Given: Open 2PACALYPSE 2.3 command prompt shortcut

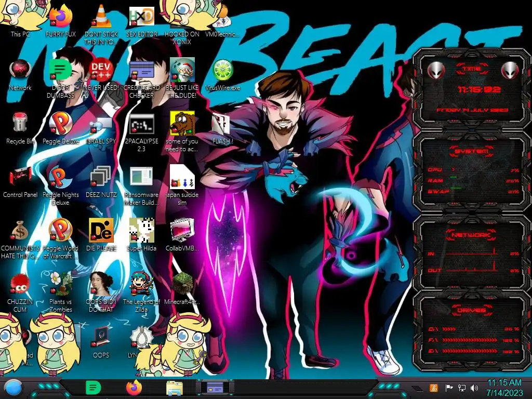Looking at the screenshot, I should 141,132.
